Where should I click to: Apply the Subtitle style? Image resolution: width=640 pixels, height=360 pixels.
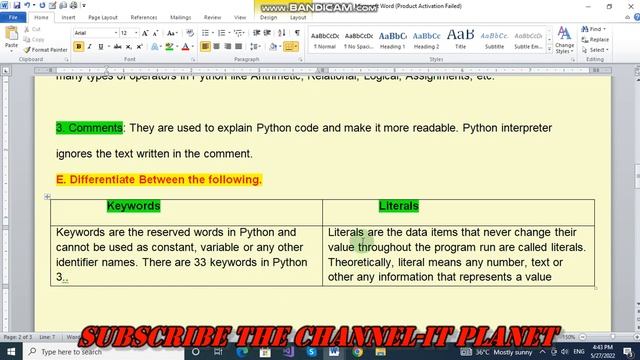click(494, 40)
